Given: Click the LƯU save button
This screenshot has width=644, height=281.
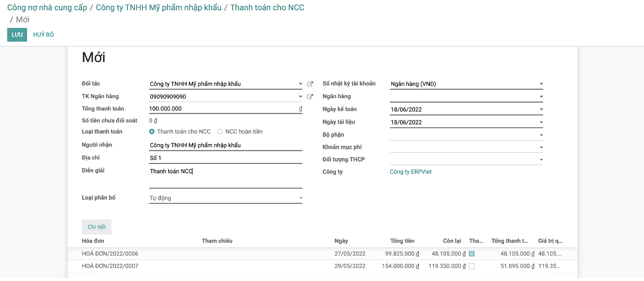Looking at the screenshot, I should point(17,35).
